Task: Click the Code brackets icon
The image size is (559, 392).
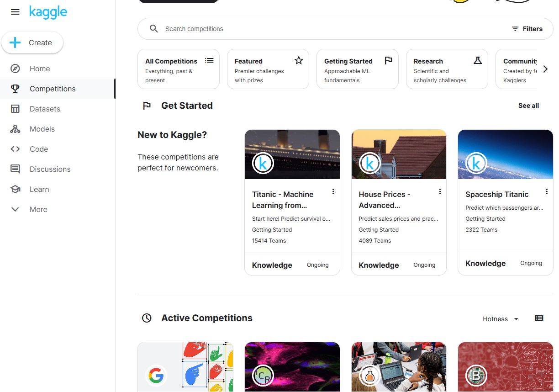Action: click(15, 149)
